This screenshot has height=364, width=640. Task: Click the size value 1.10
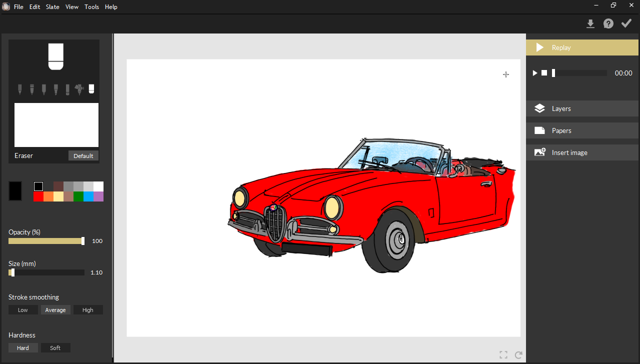(x=96, y=272)
